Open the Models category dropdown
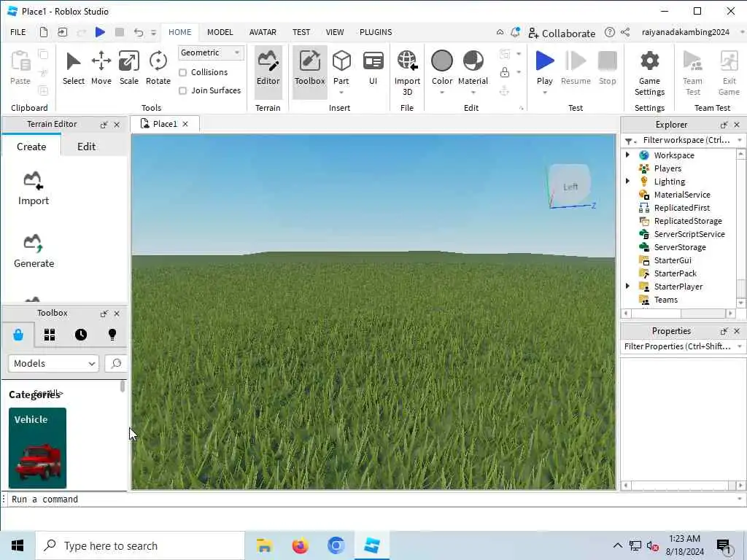This screenshot has height=560, width=747. click(53, 363)
